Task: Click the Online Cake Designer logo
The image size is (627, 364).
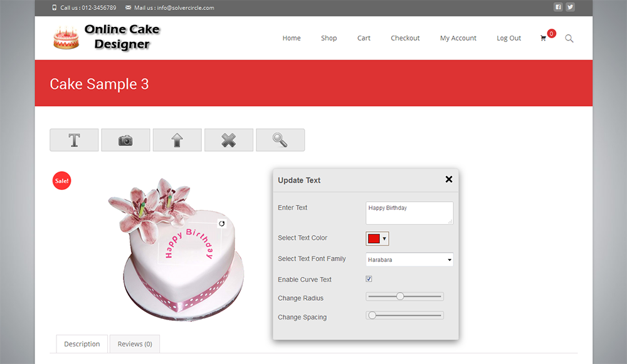Action: (107, 37)
